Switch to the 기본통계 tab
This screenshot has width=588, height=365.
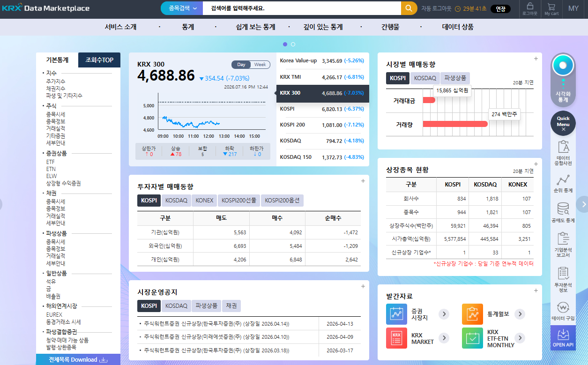(57, 60)
